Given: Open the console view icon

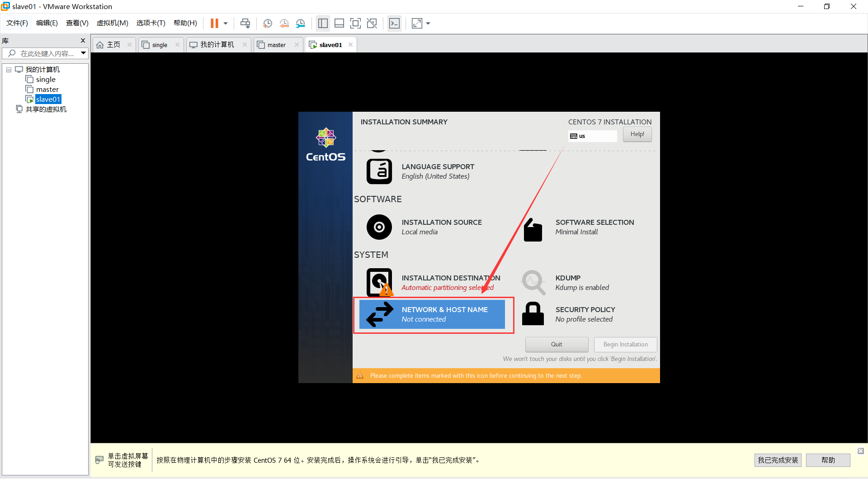Looking at the screenshot, I should pos(394,23).
